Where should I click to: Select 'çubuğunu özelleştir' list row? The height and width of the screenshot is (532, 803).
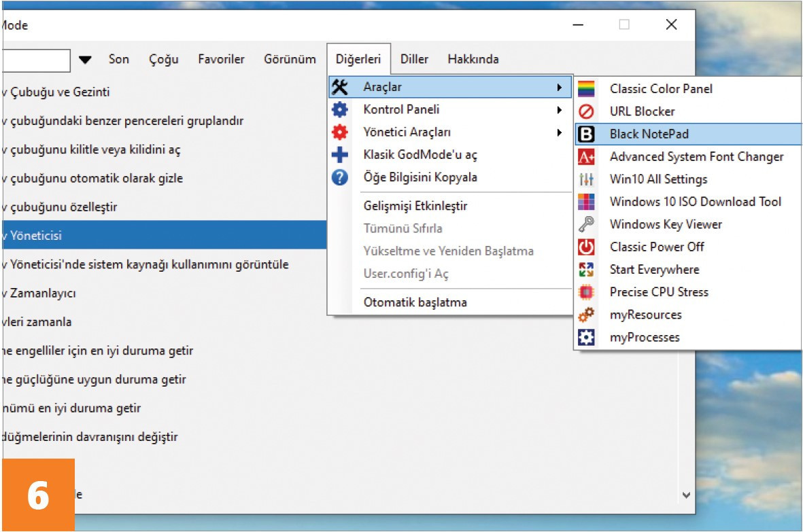click(x=165, y=207)
